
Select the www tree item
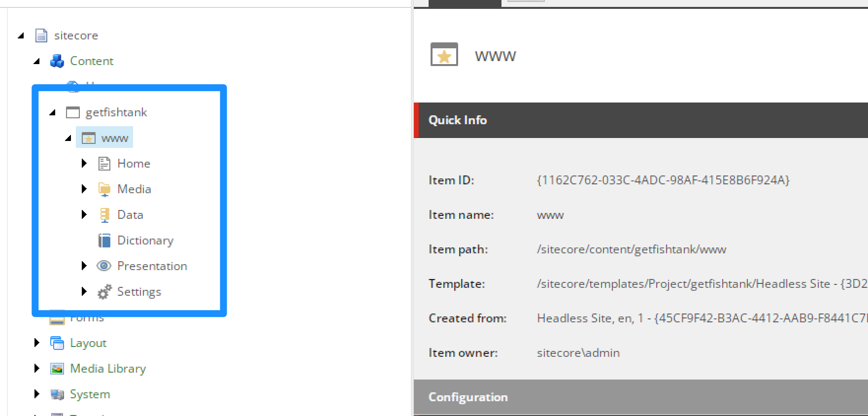pos(115,138)
